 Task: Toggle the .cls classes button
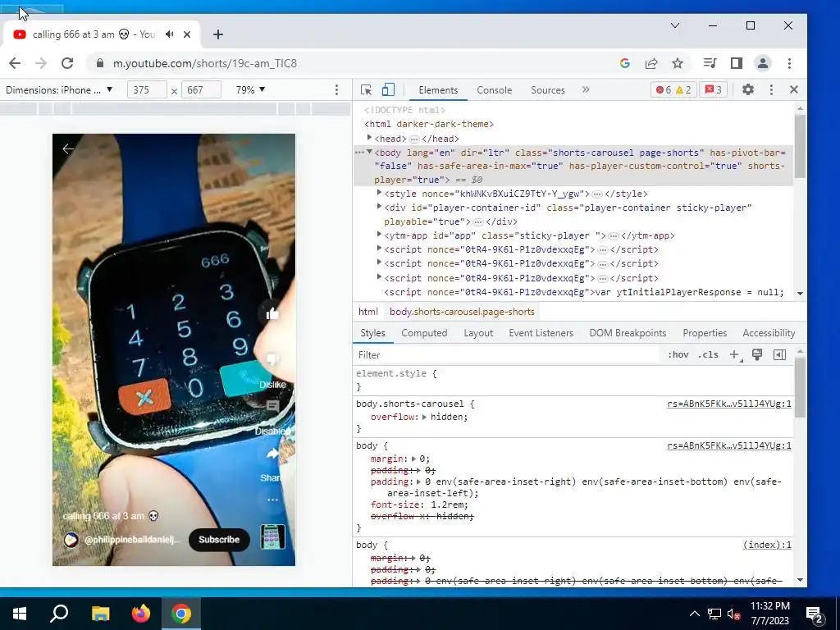pos(708,354)
